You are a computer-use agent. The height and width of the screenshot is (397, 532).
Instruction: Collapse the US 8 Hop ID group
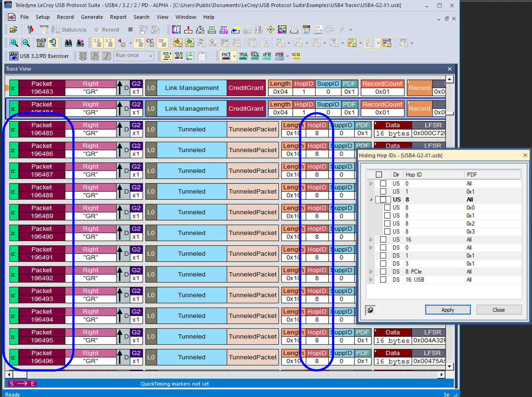coord(371,199)
